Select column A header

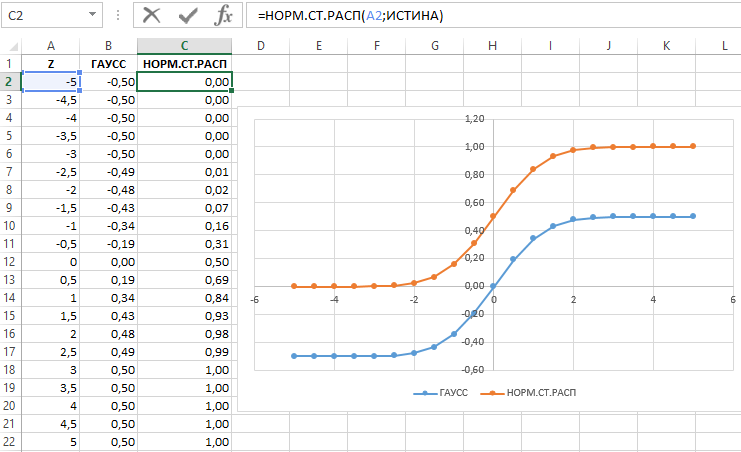tap(51, 46)
